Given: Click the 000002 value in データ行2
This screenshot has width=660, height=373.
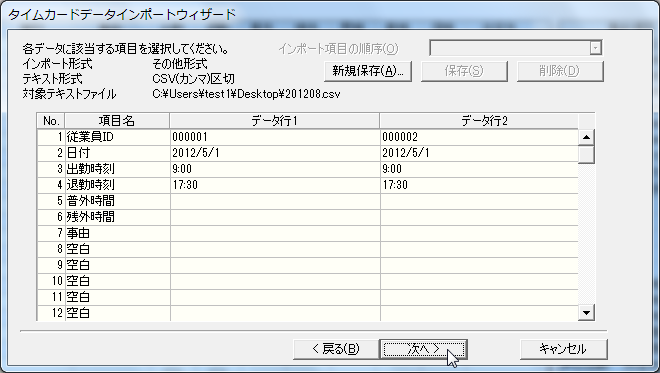Looking at the screenshot, I should (400, 137).
